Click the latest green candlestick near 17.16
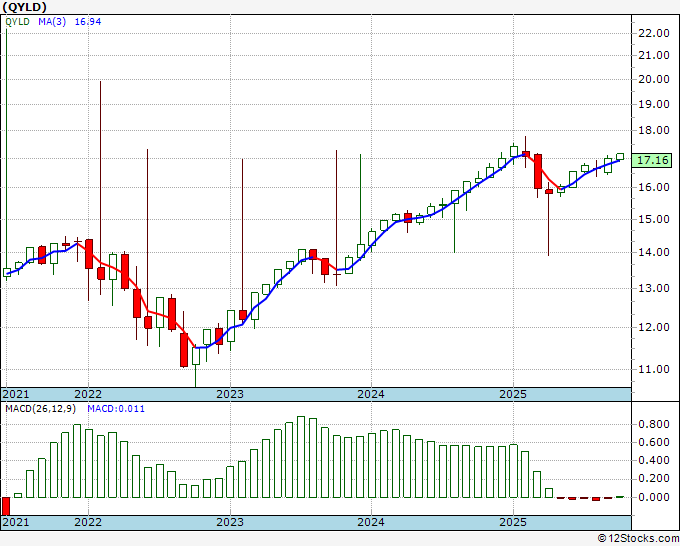This screenshot has height=546, width=680. pos(620,157)
